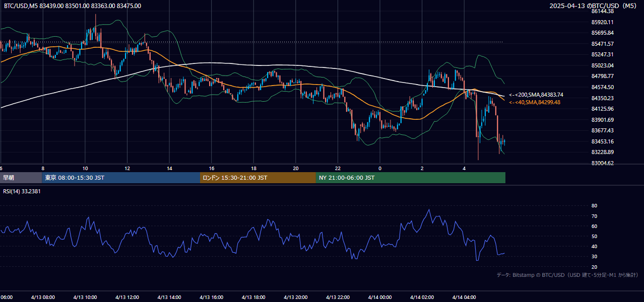Viewport: 644px width, 302px height.
Task: Click price axis value 86144.38
Action: pyautogui.click(x=603, y=11)
